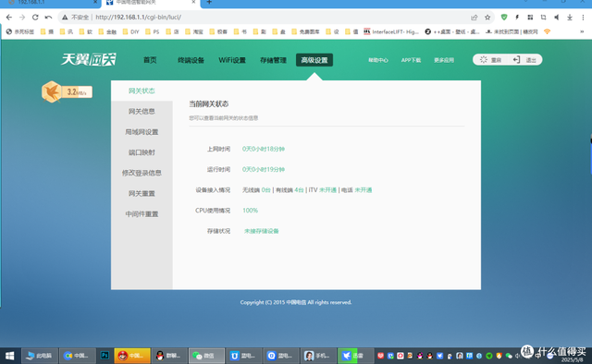Open 局域网设置 in the sidebar
592x364 pixels.
(x=142, y=132)
